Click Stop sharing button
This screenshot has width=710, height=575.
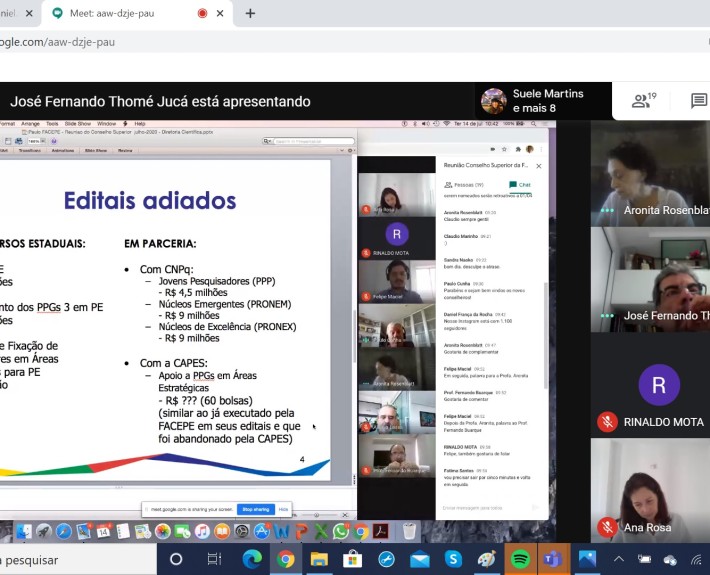pos(256,509)
